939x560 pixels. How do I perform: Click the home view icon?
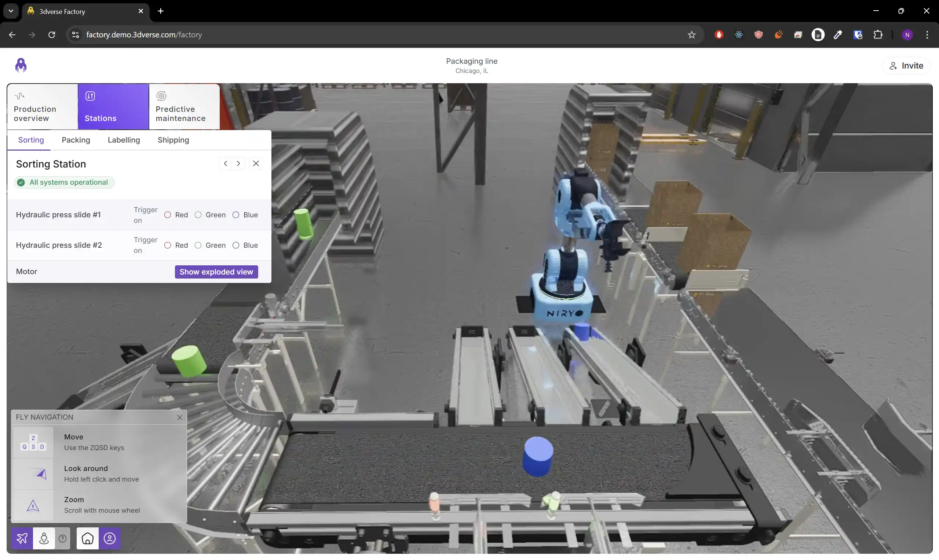coord(87,538)
